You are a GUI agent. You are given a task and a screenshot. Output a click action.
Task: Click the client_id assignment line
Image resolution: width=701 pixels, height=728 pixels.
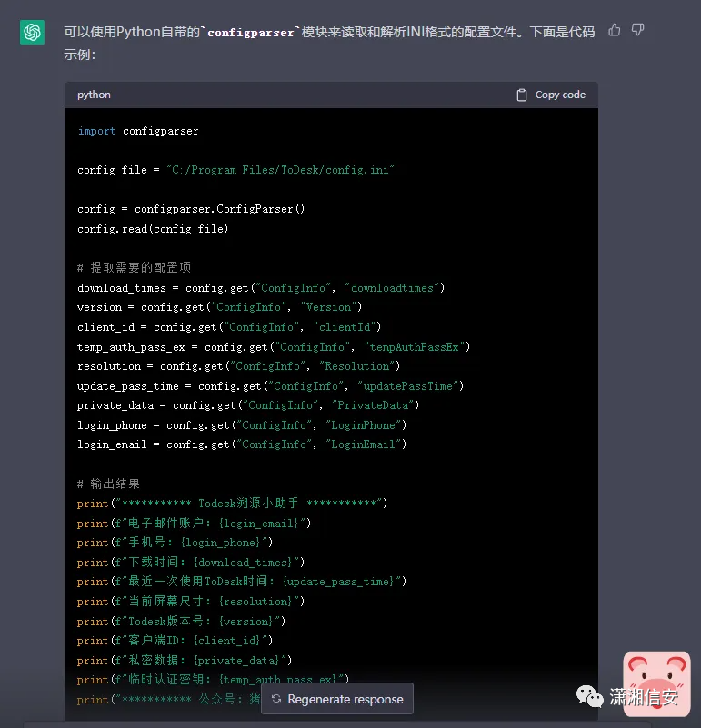(229, 327)
